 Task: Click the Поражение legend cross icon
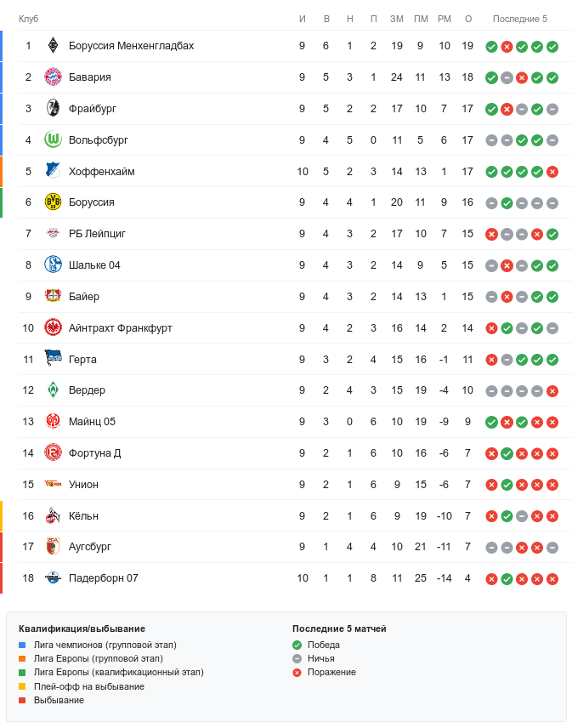point(297,672)
